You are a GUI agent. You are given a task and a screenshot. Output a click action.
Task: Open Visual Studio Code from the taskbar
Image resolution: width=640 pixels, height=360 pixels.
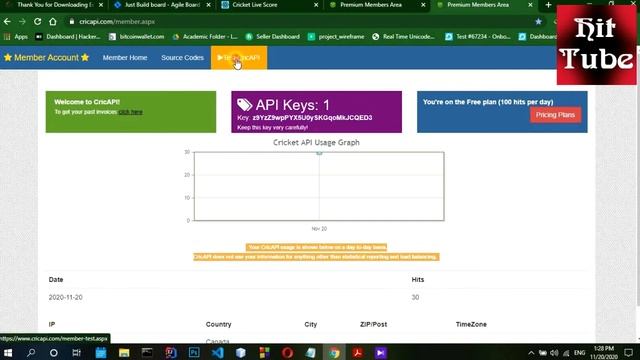coord(218,353)
